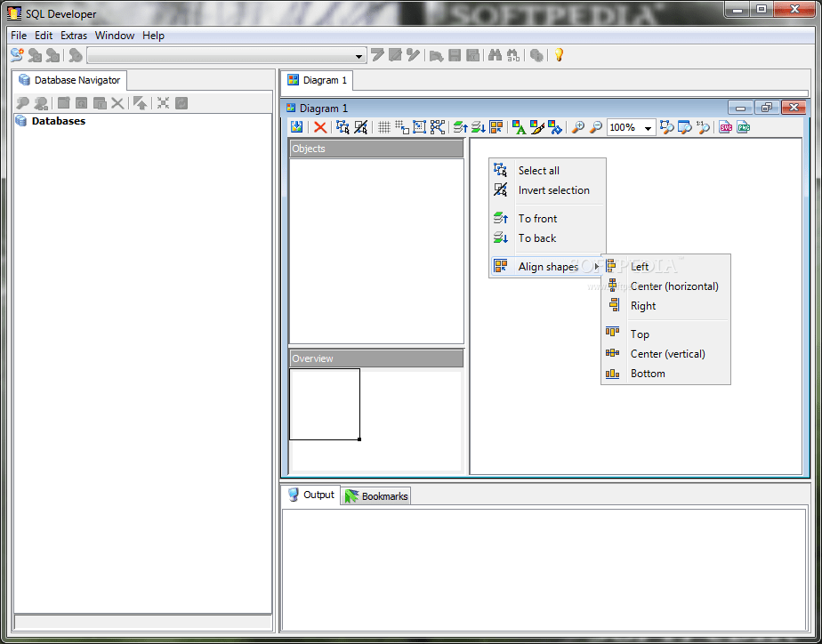
Task: Click the fill color bucket icon
Action: [554, 127]
